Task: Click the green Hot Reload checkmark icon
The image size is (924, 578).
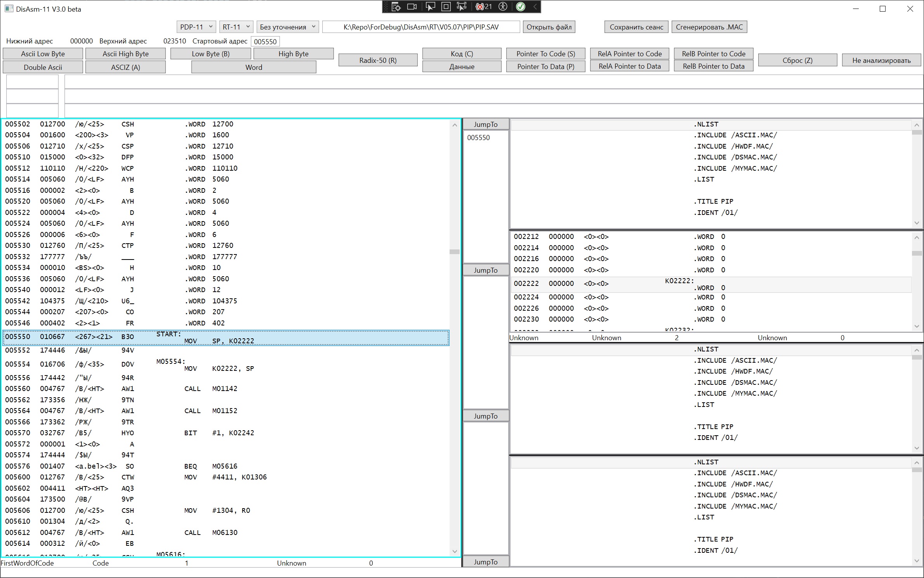Action: [521, 7]
